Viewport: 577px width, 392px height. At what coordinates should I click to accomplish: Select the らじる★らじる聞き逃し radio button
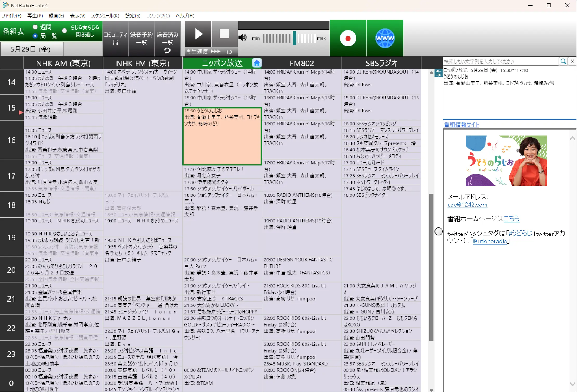[x=64, y=30]
